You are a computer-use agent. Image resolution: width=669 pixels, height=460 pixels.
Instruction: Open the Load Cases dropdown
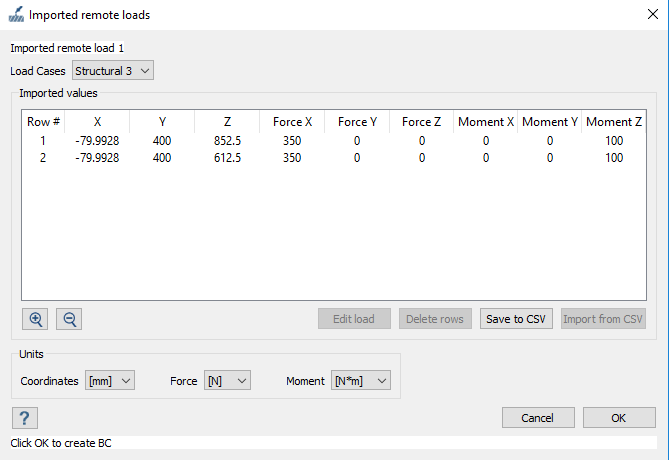click(x=113, y=70)
